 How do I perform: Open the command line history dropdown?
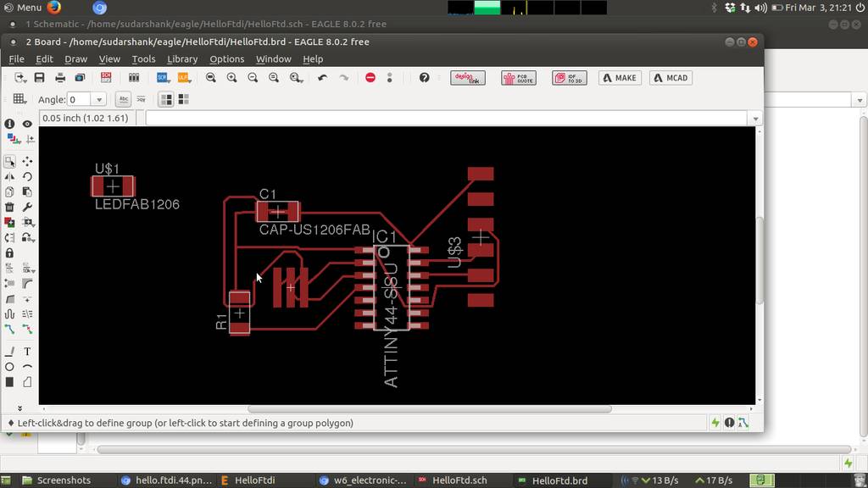pos(754,119)
